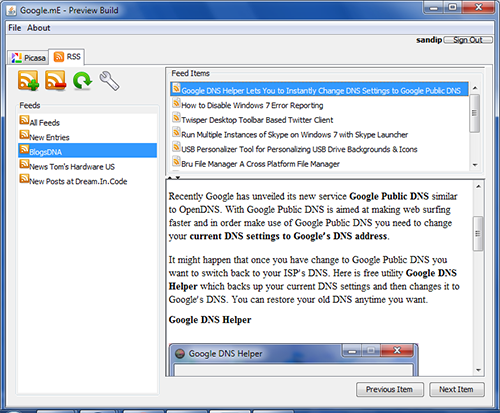Viewport: 500px width, 413px height.
Task: Click the Feed Items list scroll down arrow
Action: coord(475,165)
